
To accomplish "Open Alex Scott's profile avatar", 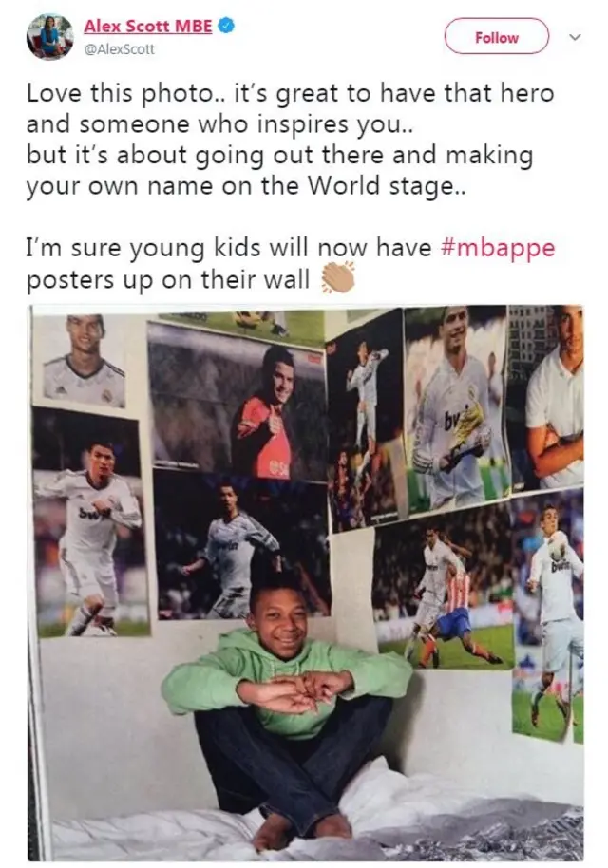I will [x=49, y=36].
